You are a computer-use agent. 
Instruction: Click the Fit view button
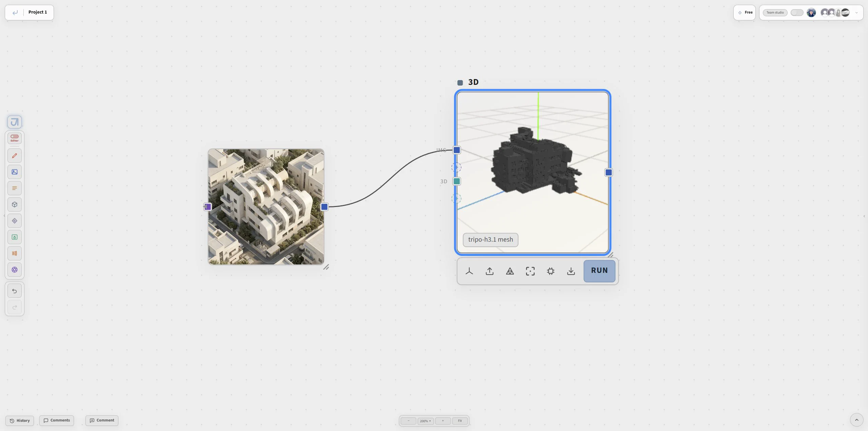pos(460,421)
